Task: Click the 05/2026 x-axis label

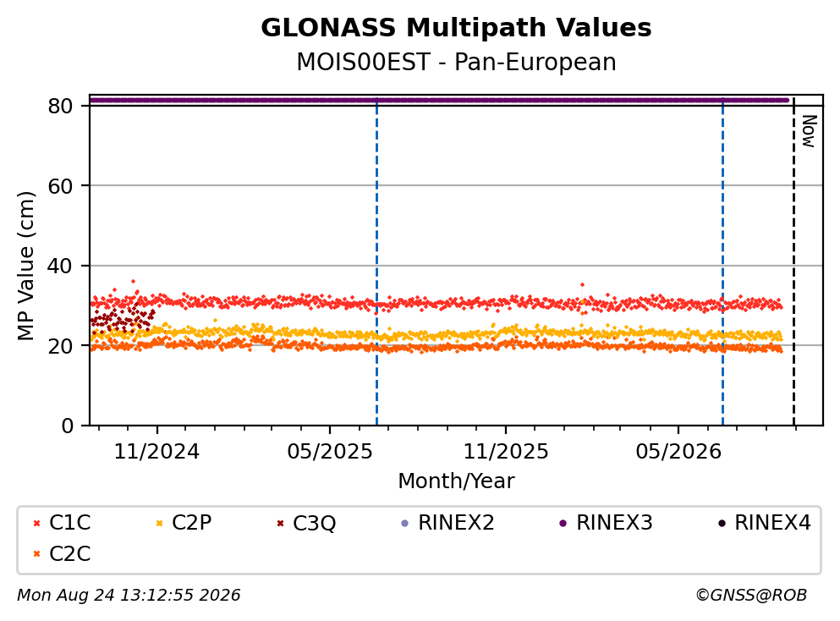Action: tap(678, 452)
